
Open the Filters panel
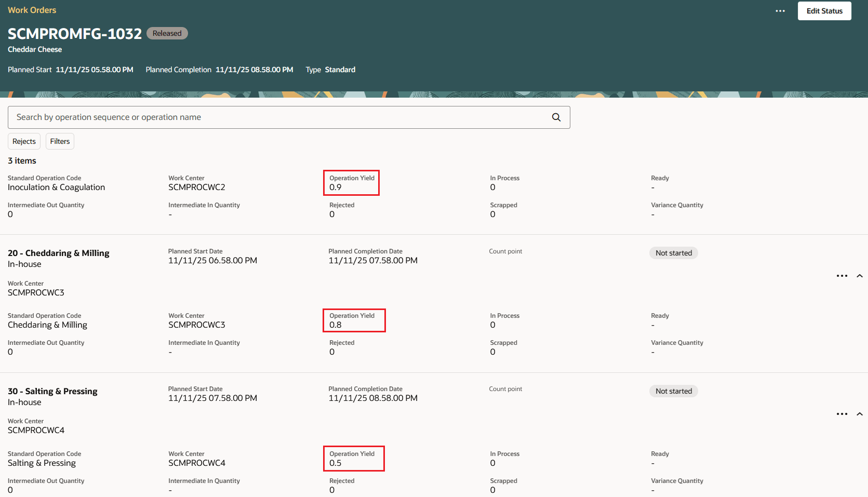(59, 141)
